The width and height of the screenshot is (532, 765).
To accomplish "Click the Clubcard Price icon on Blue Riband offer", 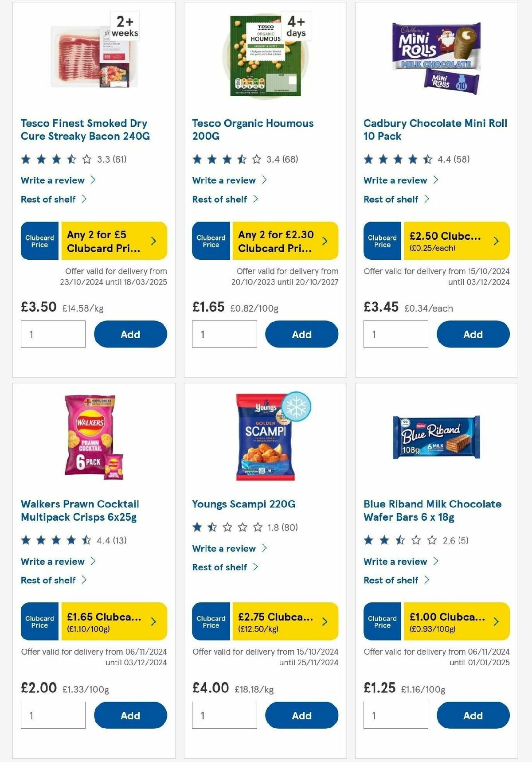I will click(x=382, y=622).
